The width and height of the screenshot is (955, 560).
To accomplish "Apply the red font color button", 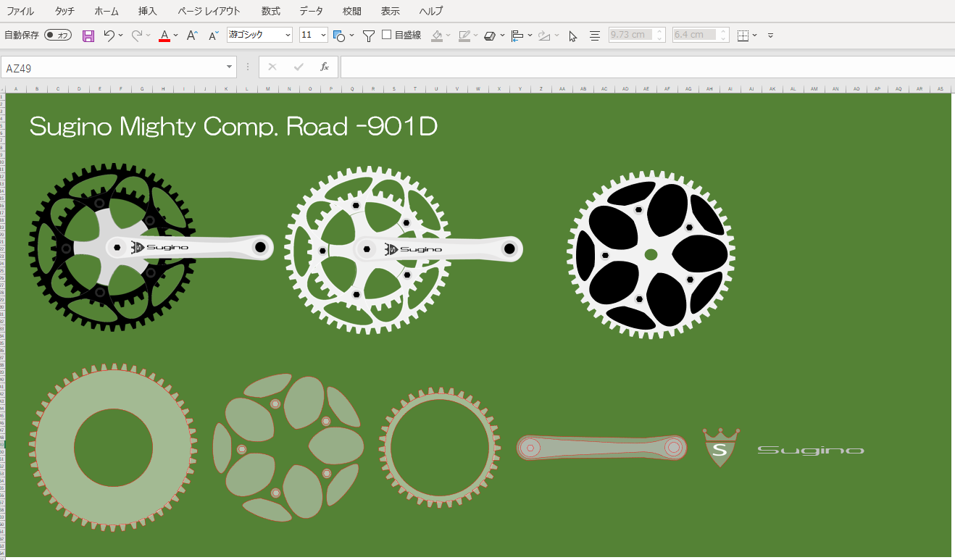I will point(164,35).
